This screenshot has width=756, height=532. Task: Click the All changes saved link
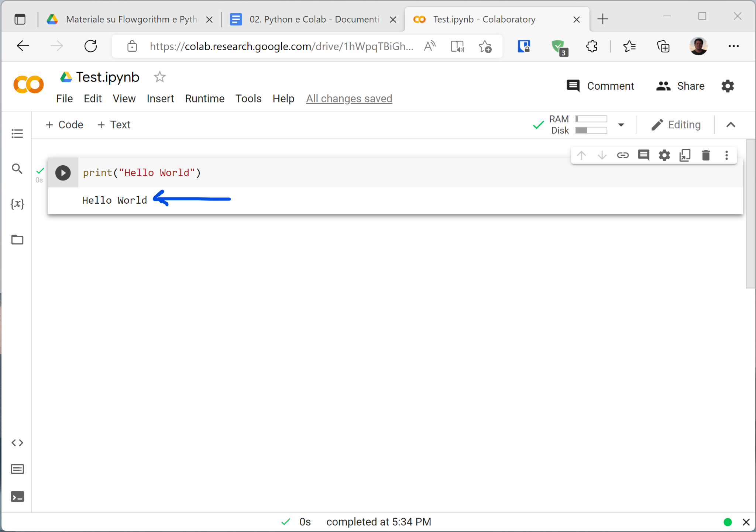[349, 99]
